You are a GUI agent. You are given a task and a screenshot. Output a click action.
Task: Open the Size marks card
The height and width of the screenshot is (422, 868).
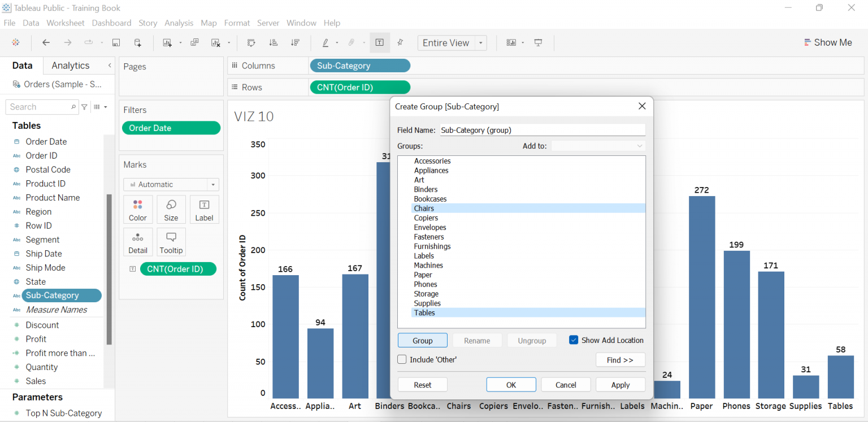[x=171, y=210]
